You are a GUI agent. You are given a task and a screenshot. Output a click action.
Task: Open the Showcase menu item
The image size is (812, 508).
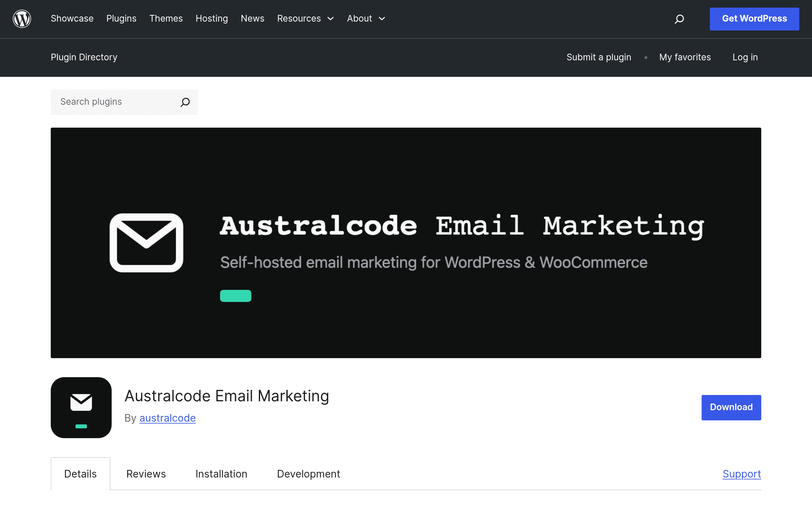click(72, 19)
